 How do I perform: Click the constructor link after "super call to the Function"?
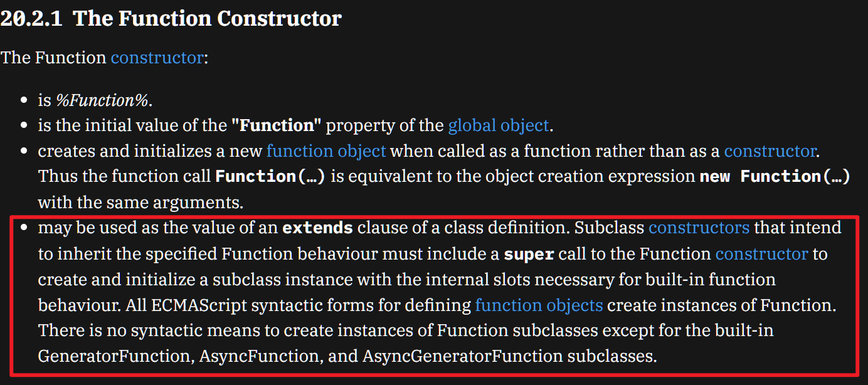761,253
